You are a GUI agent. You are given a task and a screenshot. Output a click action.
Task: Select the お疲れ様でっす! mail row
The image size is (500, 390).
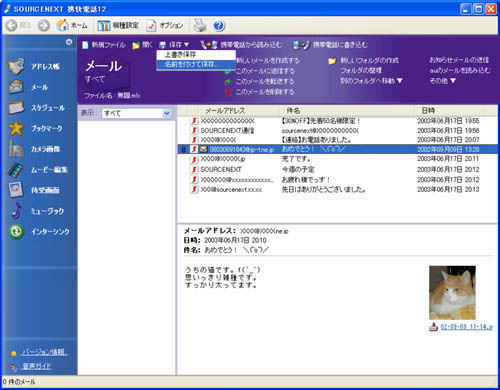[x=338, y=180]
